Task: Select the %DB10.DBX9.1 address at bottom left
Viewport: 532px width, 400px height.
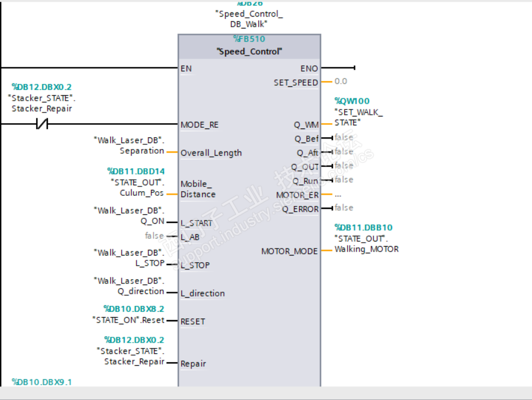Action: pos(41,382)
